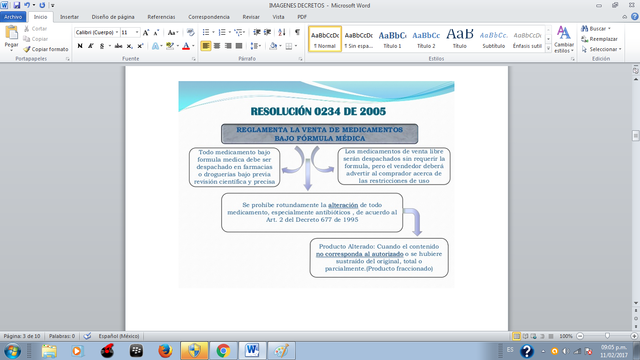Apply strikethrough (abc) formatting
The width and height of the screenshot is (640, 360).
point(118,46)
